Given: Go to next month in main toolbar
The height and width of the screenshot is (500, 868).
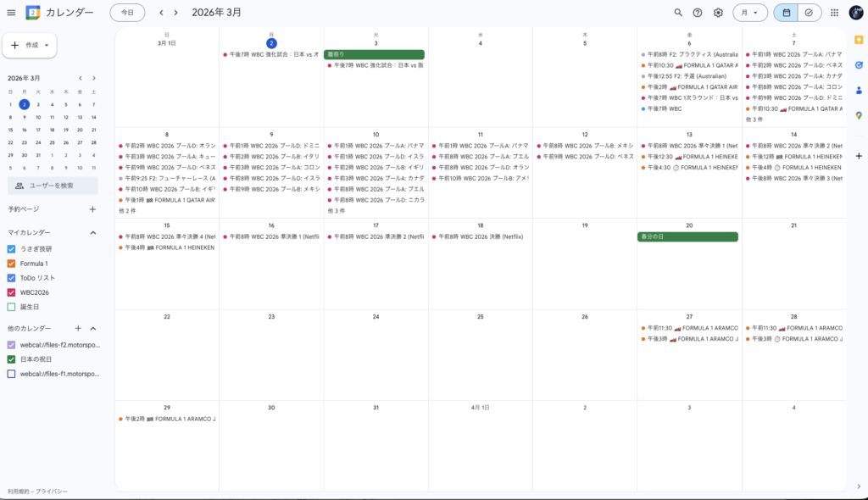Looking at the screenshot, I should pyautogui.click(x=176, y=13).
